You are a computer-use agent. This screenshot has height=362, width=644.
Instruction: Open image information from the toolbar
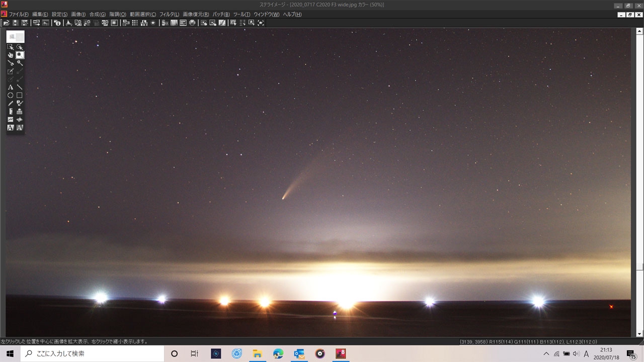[57, 23]
